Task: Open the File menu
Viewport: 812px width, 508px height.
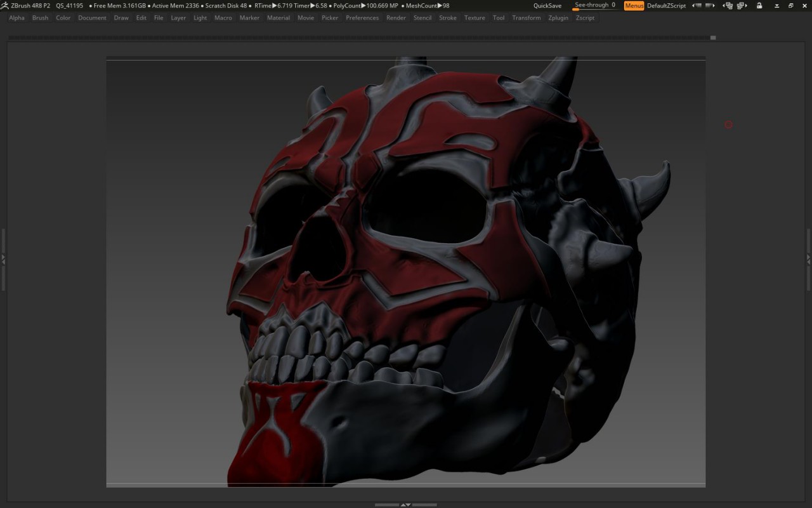Action: [x=159, y=18]
